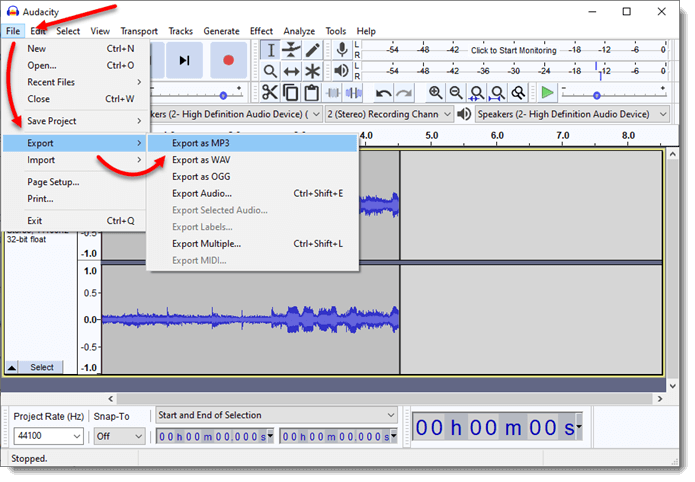Click the track's Select button
The image size is (695, 482).
(42, 368)
